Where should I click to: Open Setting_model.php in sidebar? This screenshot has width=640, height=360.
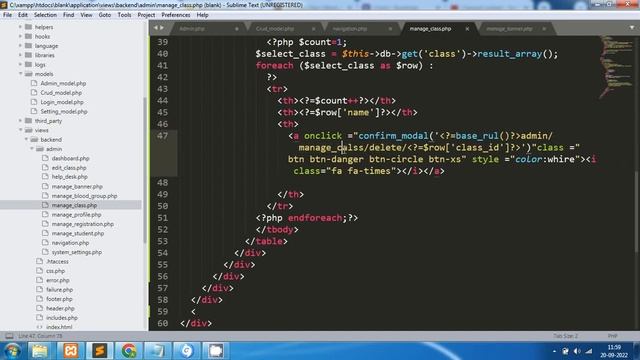64,111
